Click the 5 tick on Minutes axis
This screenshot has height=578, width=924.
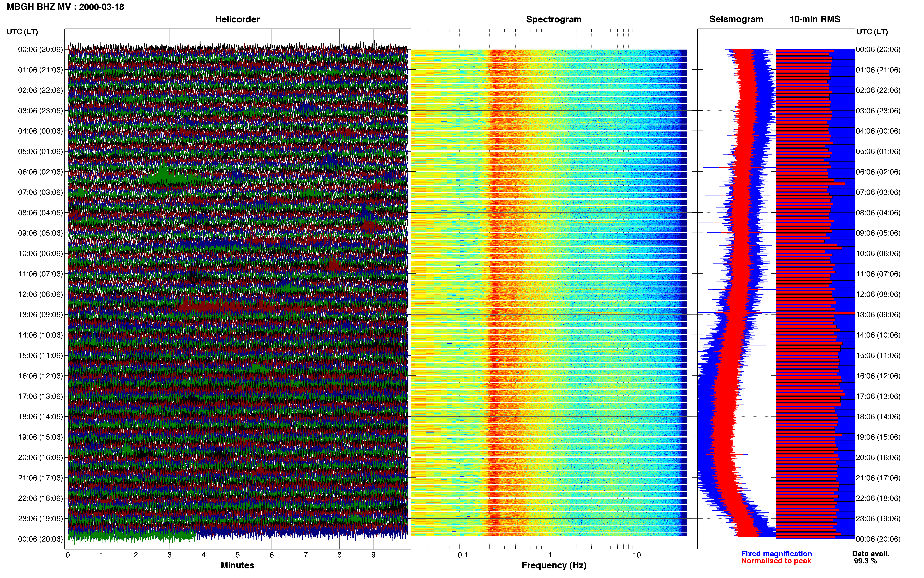pos(238,555)
